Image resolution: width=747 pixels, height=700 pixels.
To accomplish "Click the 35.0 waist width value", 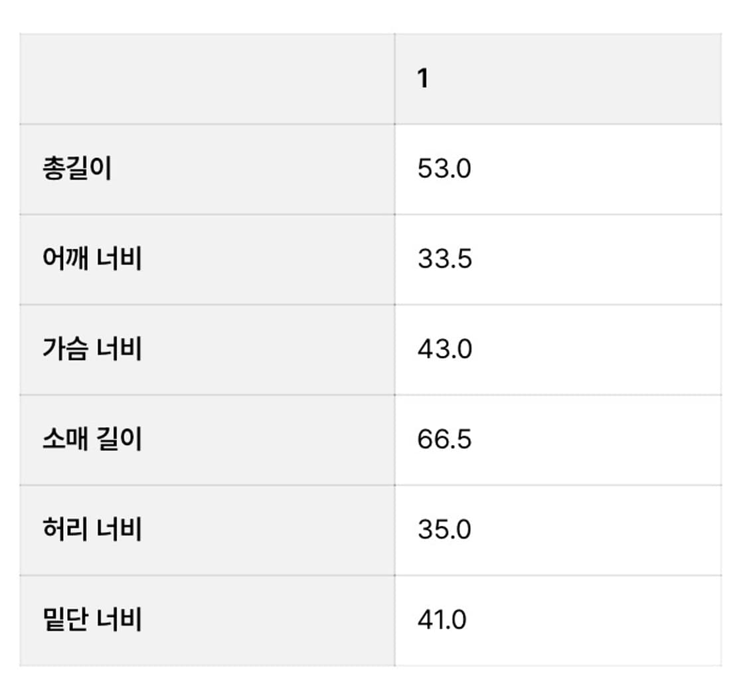I will (x=444, y=530).
